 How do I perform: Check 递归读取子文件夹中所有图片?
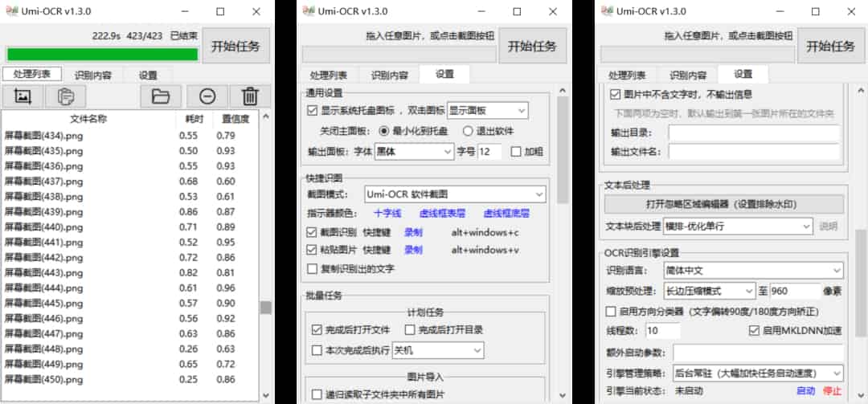[x=317, y=394]
